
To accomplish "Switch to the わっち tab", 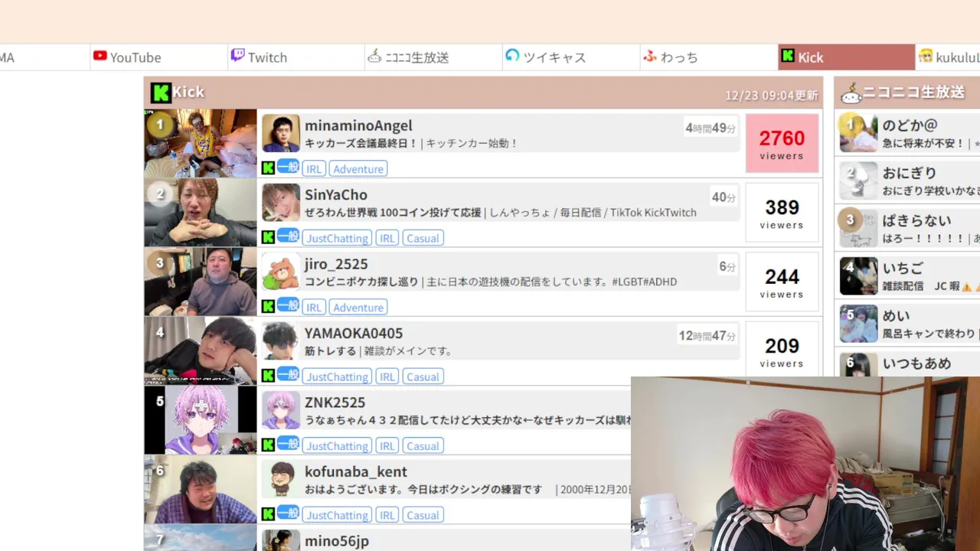I will [x=709, y=57].
